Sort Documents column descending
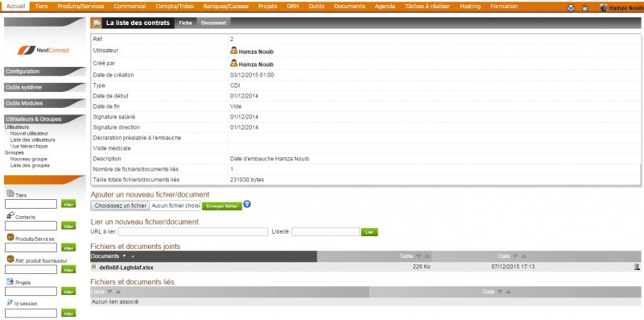The image size is (644, 320). pos(125,256)
